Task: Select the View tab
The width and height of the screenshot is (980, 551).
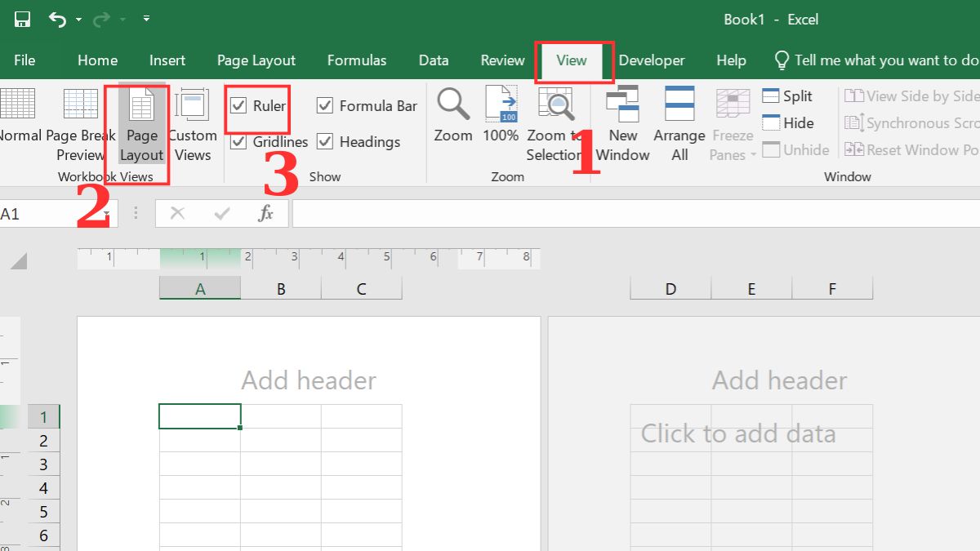Action: click(x=572, y=60)
